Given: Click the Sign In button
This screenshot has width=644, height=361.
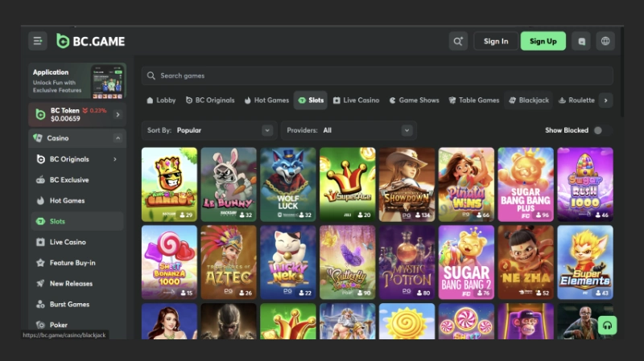Looking at the screenshot, I should (x=496, y=41).
